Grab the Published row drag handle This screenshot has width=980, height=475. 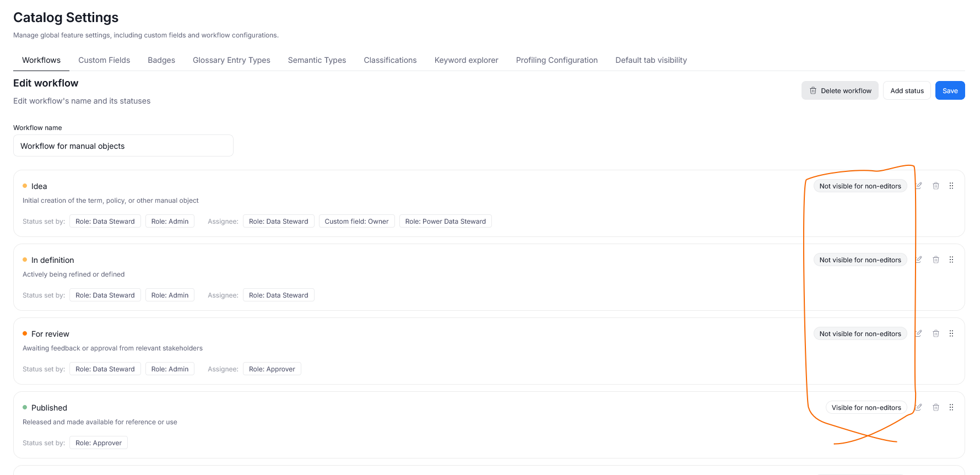(951, 407)
